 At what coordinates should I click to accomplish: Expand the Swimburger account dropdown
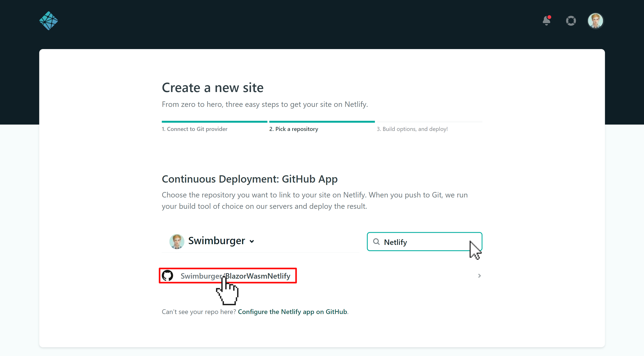coord(252,241)
